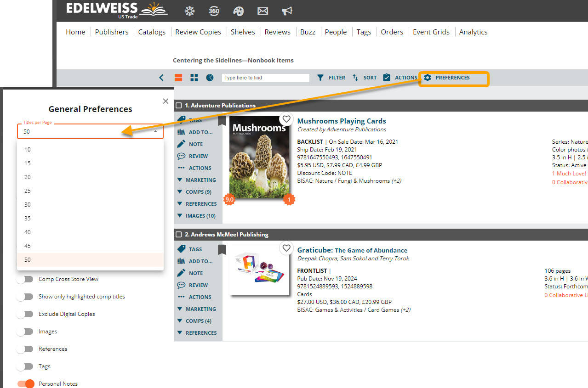Viewport: 588px width, 388px height.
Task: Select 25 titles per page
Action: tap(90, 191)
